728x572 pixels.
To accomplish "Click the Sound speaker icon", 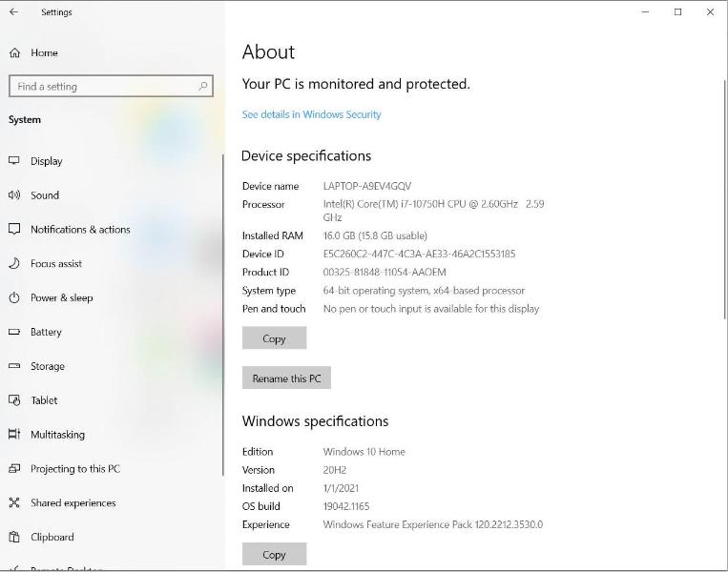I will pos(14,194).
